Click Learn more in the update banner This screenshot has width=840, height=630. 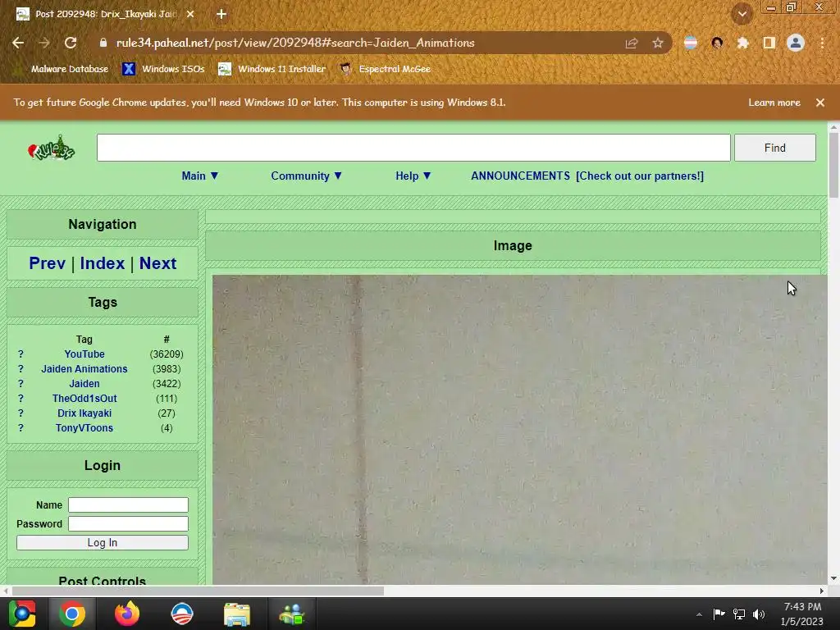click(x=774, y=103)
